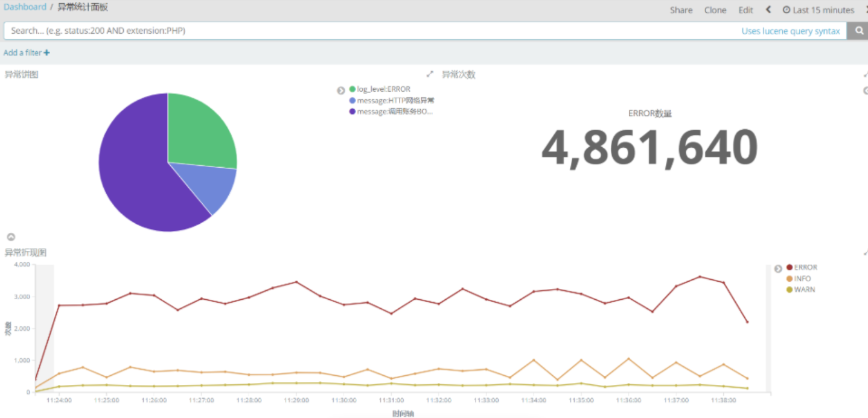This screenshot has width=868, height=418.
Task: Click the up-chevron circle below pie chart
Action: 11,237
